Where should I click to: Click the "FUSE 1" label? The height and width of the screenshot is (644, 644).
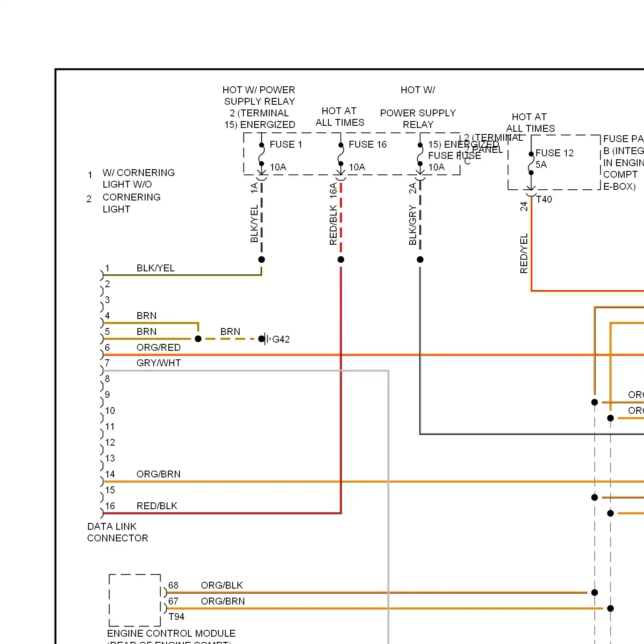click(286, 145)
